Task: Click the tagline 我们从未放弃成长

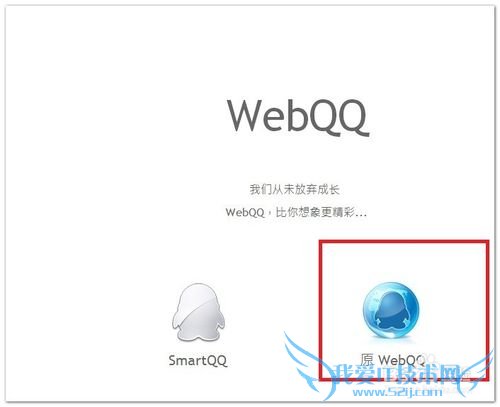Action: point(295,190)
